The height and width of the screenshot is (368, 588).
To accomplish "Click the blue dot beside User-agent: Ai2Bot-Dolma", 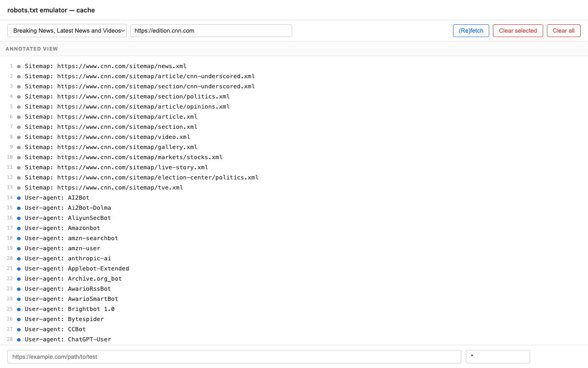I will click(x=19, y=208).
